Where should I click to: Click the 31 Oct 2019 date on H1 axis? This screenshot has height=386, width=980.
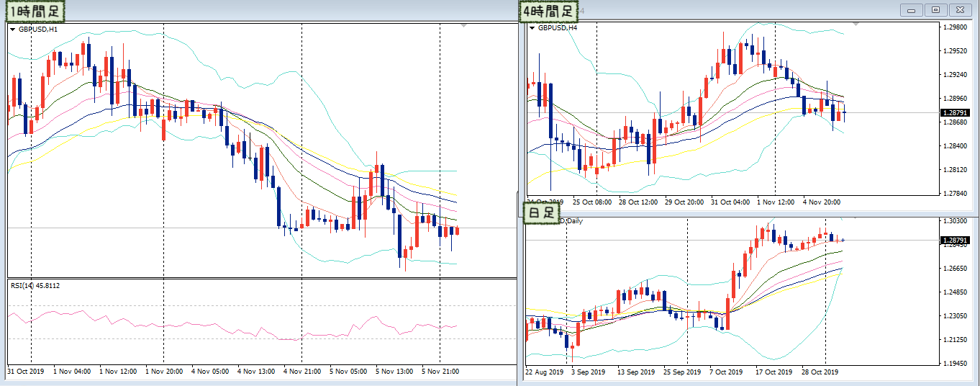(x=25, y=372)
